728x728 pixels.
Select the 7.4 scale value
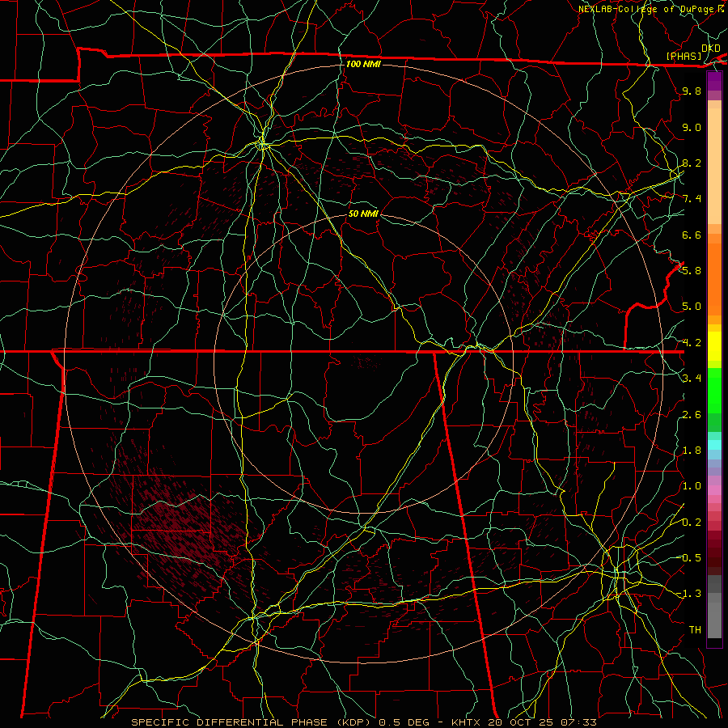pyautogui.click(x=692, y=199)
